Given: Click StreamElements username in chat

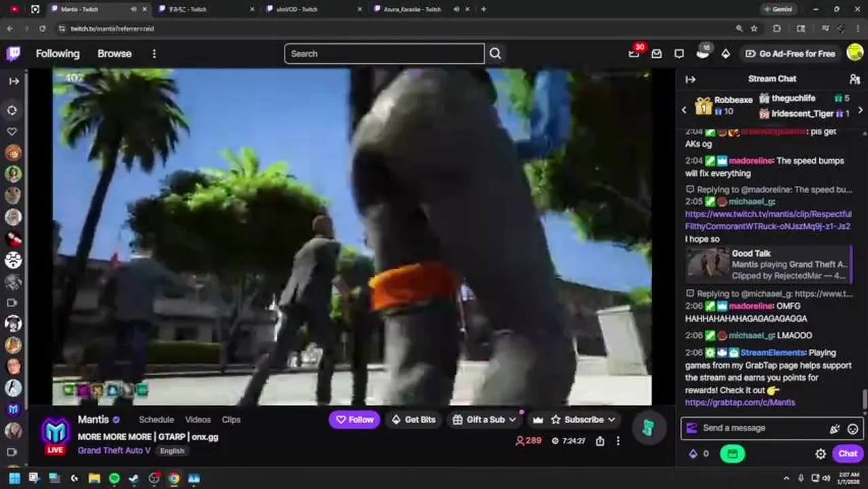Looking at the screenshot, I should 773,353.
